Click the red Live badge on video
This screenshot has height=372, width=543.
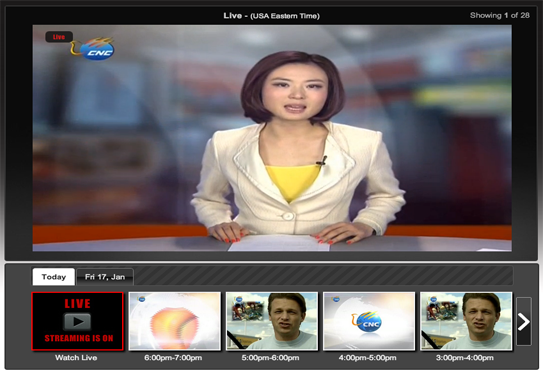tap(59, 37)
